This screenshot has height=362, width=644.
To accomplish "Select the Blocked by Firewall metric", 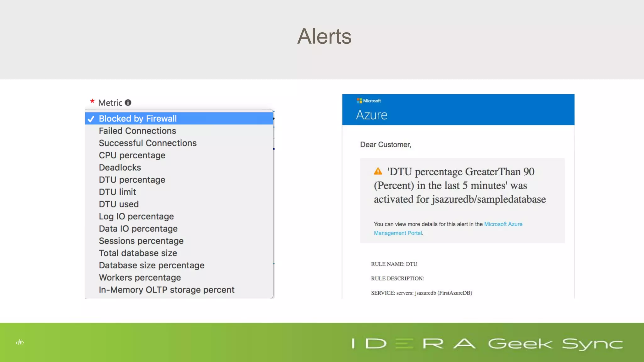I will pyautogui.click(x=179, y=118).
